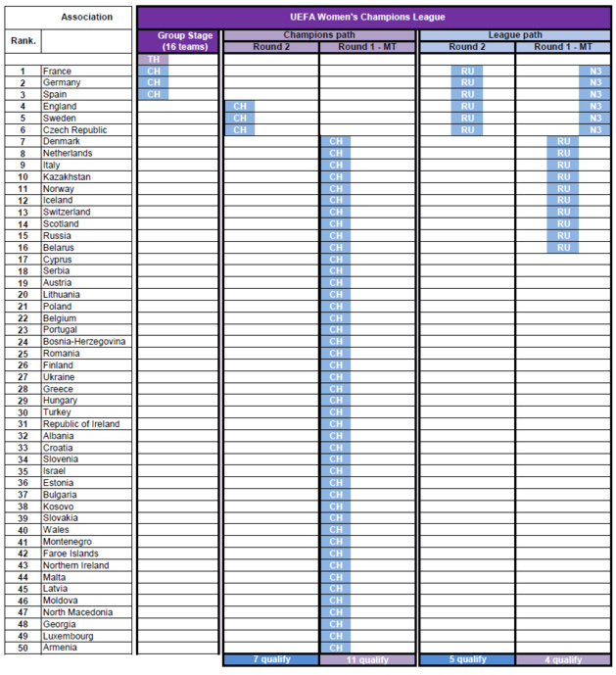
Task: Click the "Spain" association name
Action: [x=55, y=94]
